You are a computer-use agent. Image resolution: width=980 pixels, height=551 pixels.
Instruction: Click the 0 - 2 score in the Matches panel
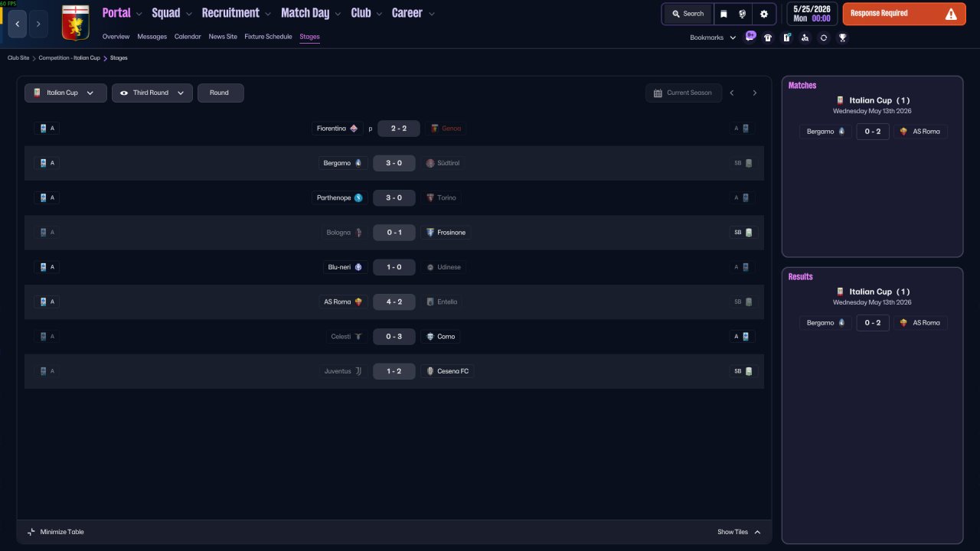872,132
